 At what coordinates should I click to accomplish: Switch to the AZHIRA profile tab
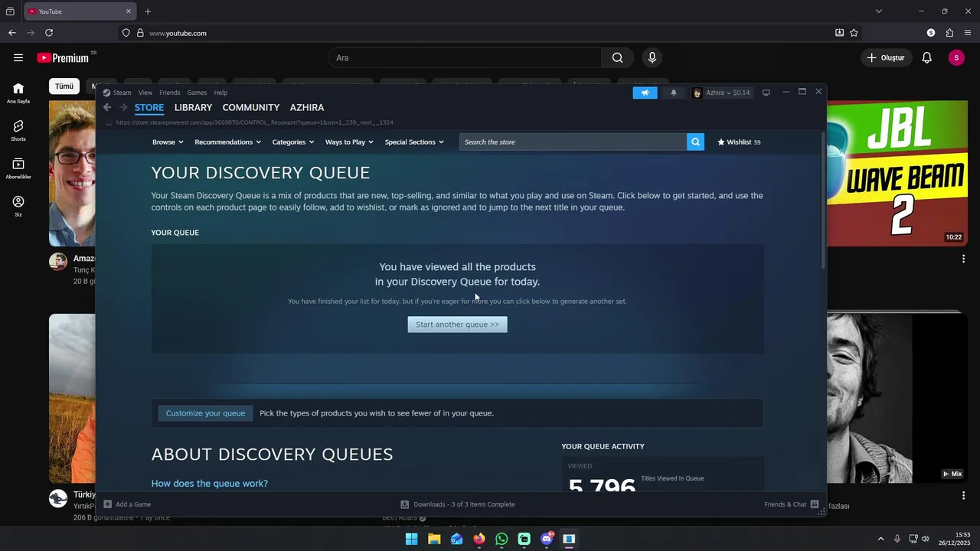[307, 108]
